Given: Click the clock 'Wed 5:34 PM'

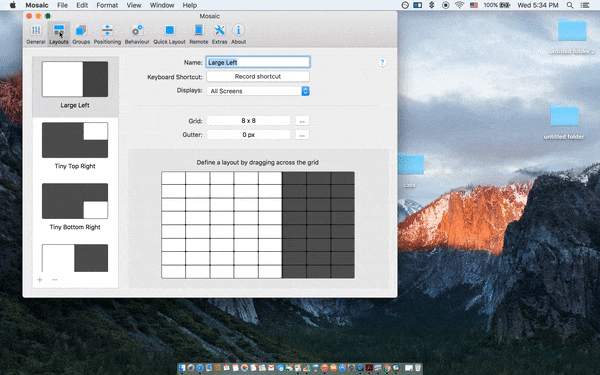Looking at the screenshot, I should [x=538, y=5].
